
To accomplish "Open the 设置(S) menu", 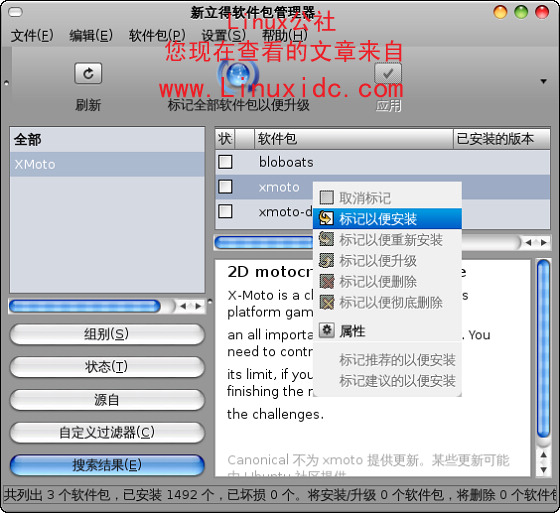I will click(224, 35).
